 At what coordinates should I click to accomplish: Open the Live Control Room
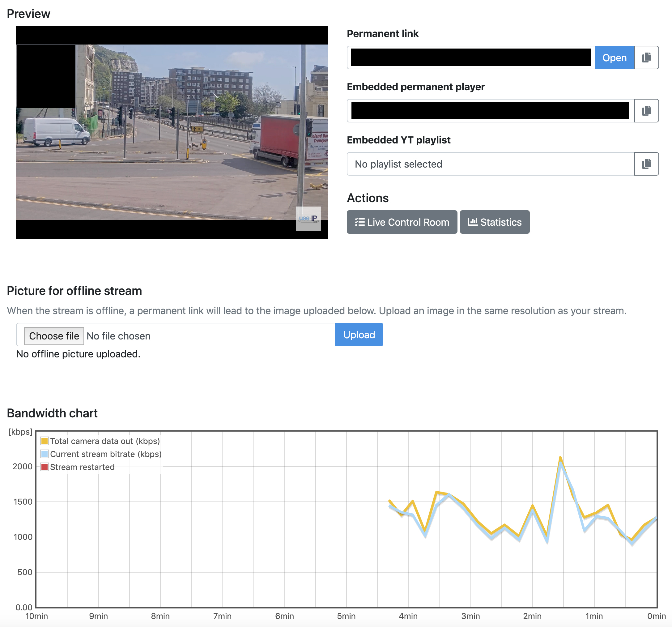[402, 222]
